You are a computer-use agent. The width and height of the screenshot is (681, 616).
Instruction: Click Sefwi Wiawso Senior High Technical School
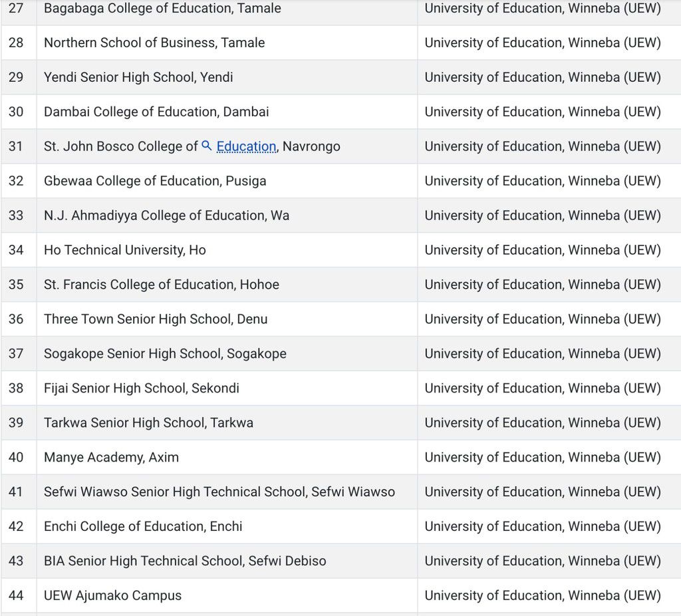(219, 492)
